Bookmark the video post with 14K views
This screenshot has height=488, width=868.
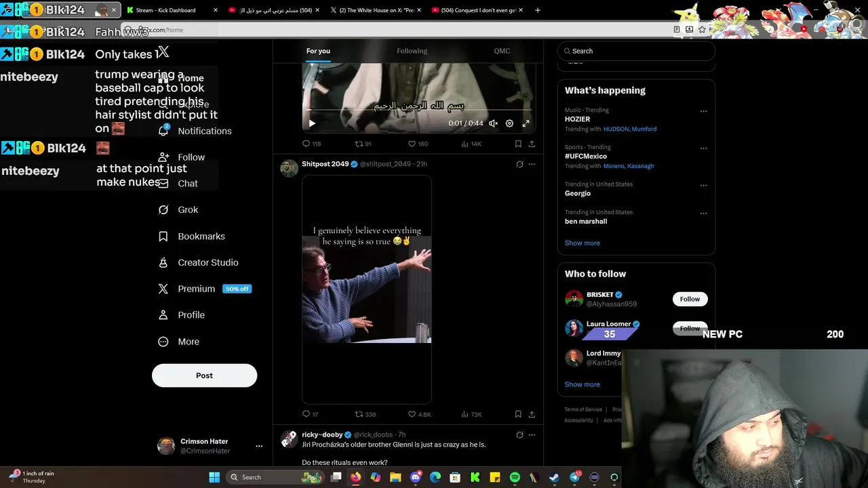click(518, 144)
